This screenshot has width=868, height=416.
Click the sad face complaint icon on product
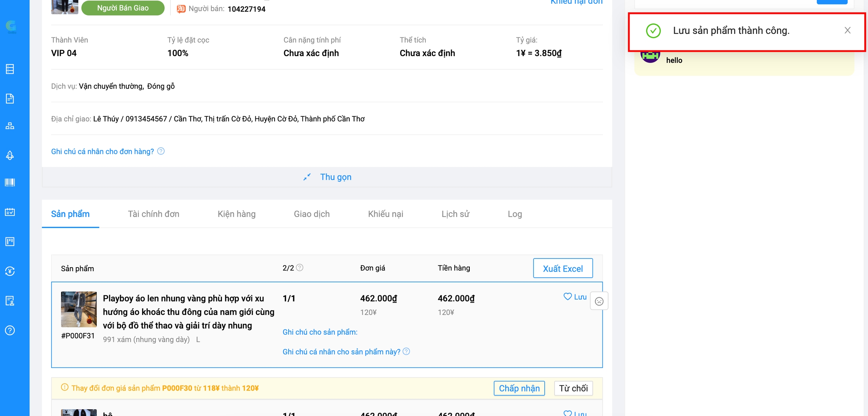pyautogui.click(x=599, y=301)
